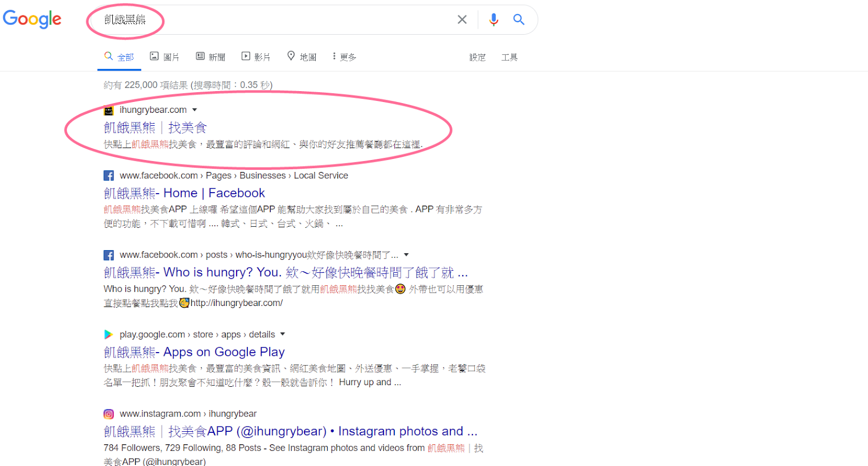
Task: Start voice search with the microphone icon
Action: [494, 20]
